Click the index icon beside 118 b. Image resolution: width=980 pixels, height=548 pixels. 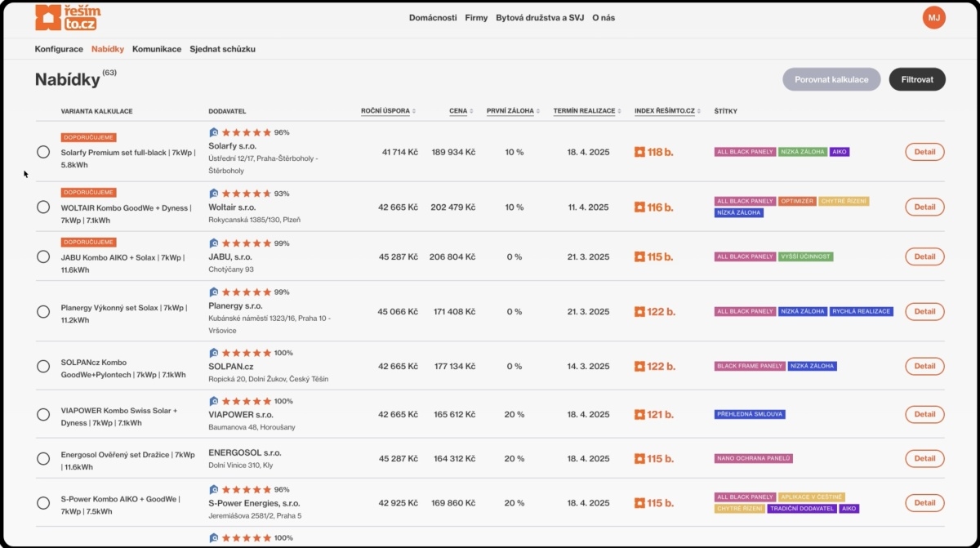639,152
